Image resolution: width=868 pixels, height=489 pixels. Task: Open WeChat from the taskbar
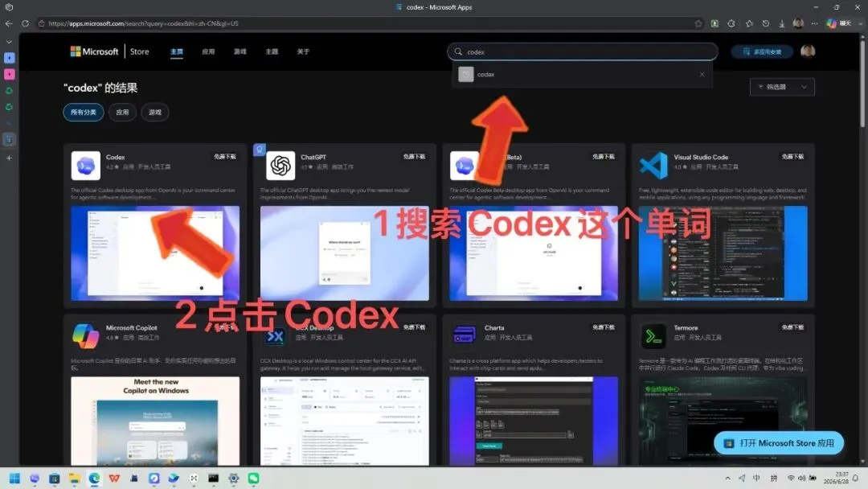[253, 478]
